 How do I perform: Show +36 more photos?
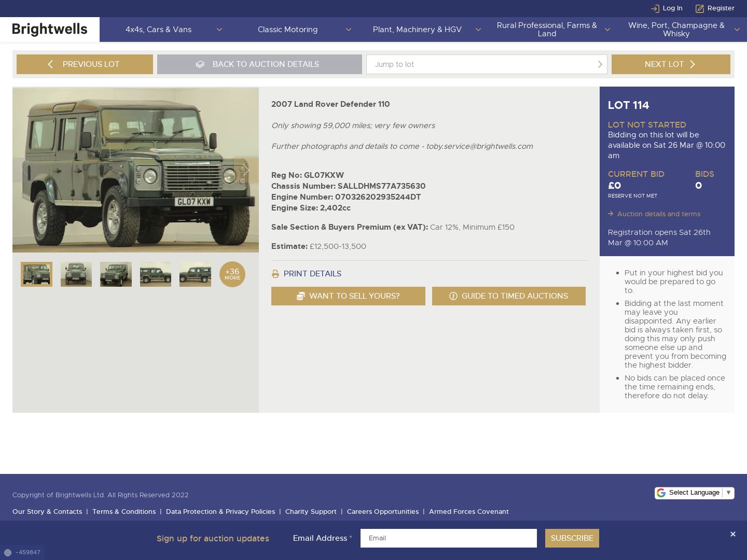tap(232, 274)
